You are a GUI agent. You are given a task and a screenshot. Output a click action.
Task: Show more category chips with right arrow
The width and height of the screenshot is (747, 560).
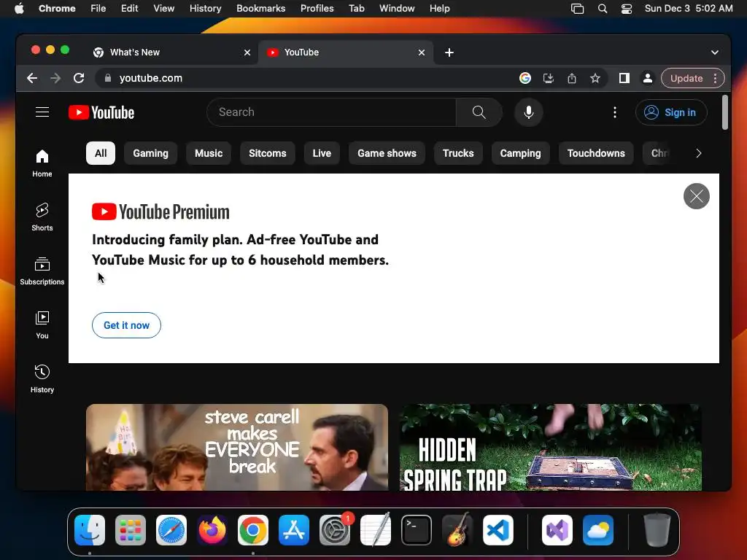(698, 153)
